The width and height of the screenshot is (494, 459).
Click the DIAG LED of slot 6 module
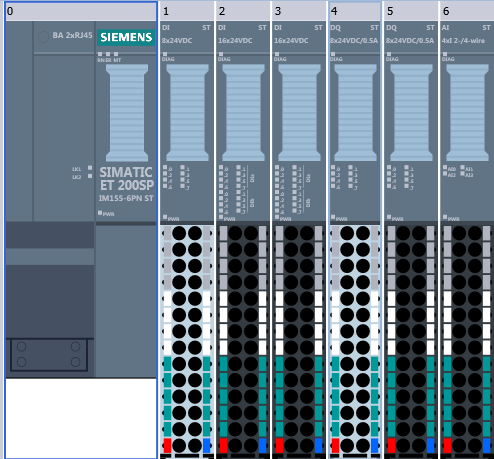click(445, 54)
